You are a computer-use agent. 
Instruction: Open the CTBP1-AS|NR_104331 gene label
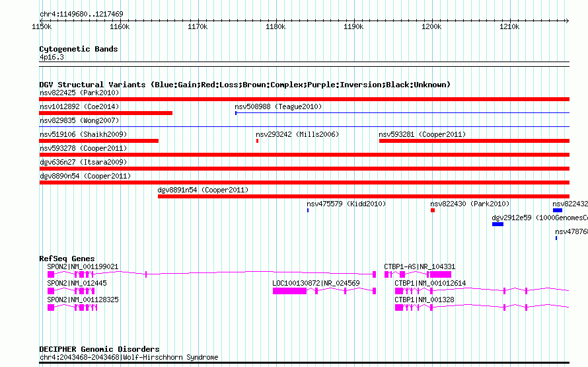click(x=420, y=266)
